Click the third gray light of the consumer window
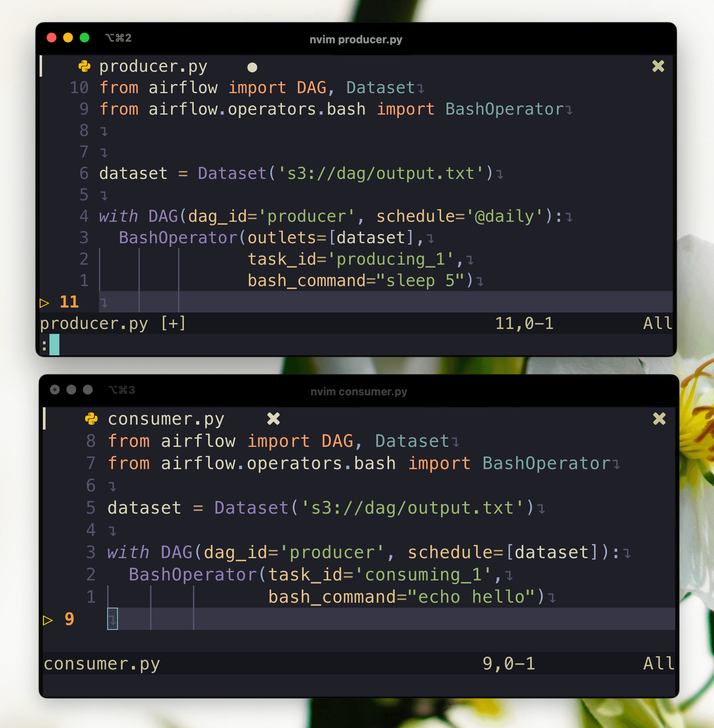 coord(88,390)
